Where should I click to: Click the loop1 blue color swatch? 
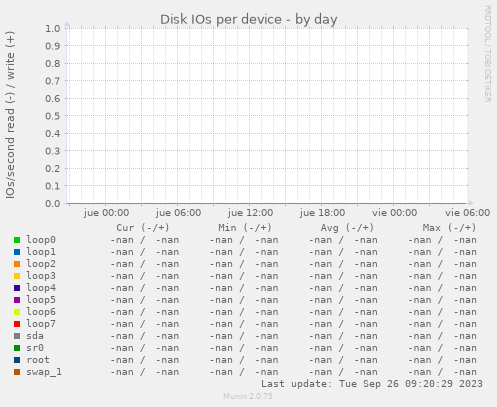tap(17, 252)
